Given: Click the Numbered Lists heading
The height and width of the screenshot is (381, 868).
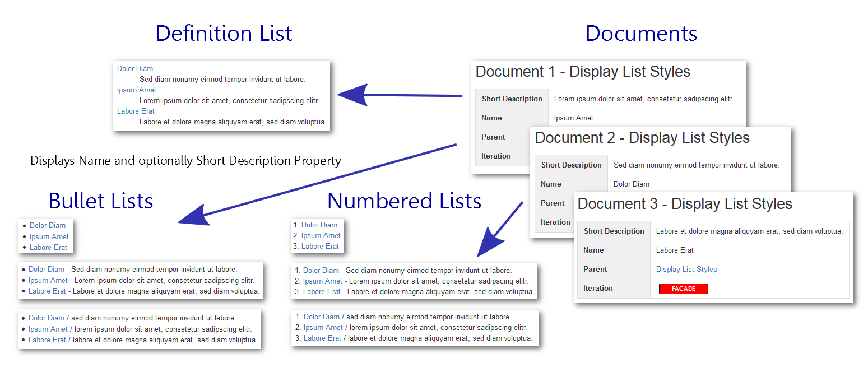Looking at the screenshot, I should click(x=404, y=201).
